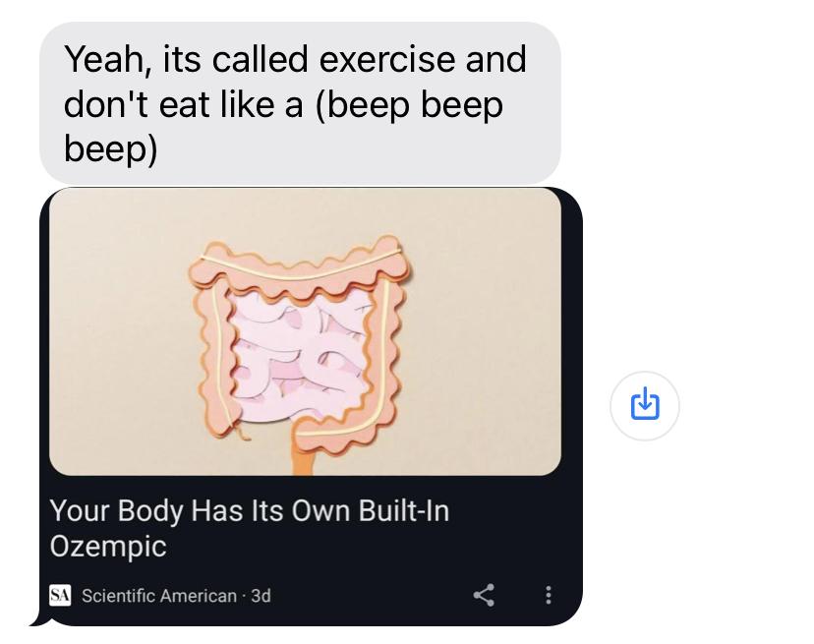Click the words 'Built-In' in headline
Viewport: 814px width, 644px height.
(404, 510)
